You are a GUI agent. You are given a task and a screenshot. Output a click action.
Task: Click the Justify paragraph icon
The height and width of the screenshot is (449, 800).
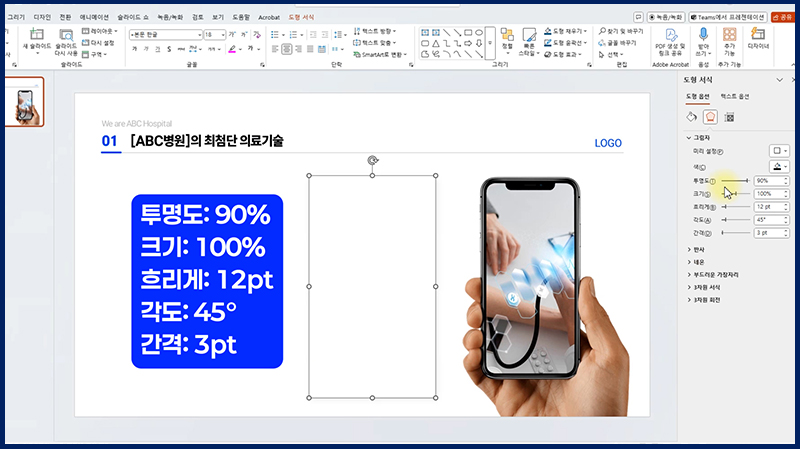tap(310, 49)
